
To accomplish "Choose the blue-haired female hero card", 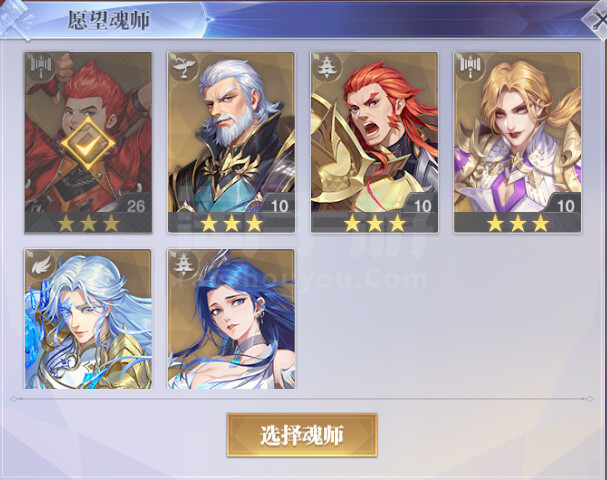I will (x=231, y=319).
